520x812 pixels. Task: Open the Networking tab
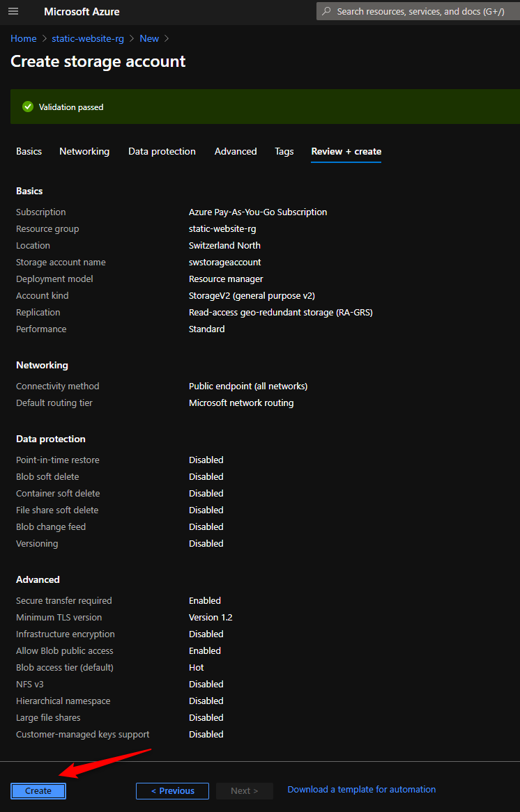[x=84, y=151]
